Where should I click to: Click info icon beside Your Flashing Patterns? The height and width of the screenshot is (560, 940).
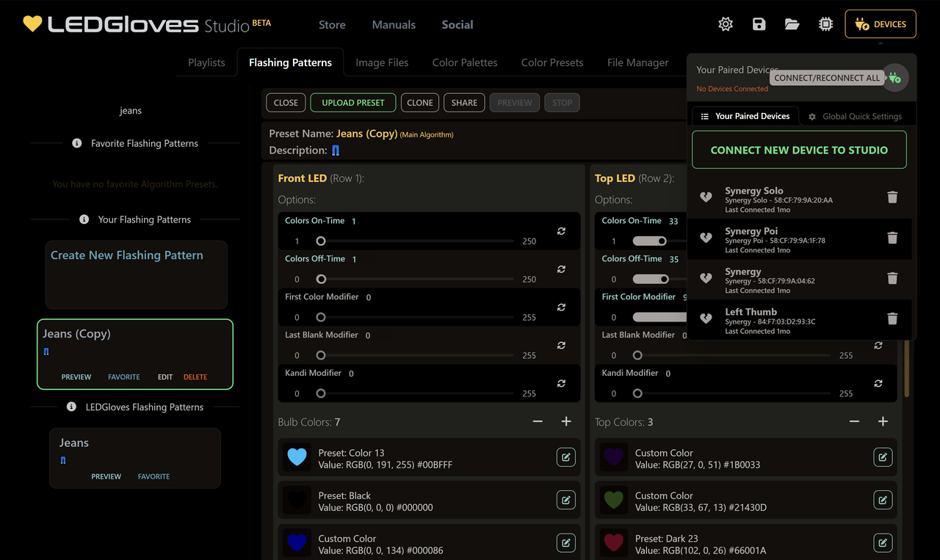[84, 219]
